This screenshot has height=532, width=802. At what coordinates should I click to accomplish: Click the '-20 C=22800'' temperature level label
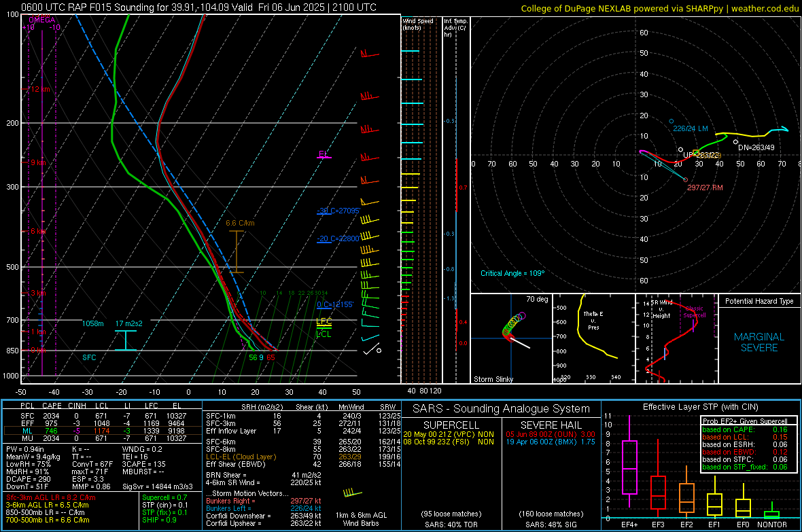[338, 238]
